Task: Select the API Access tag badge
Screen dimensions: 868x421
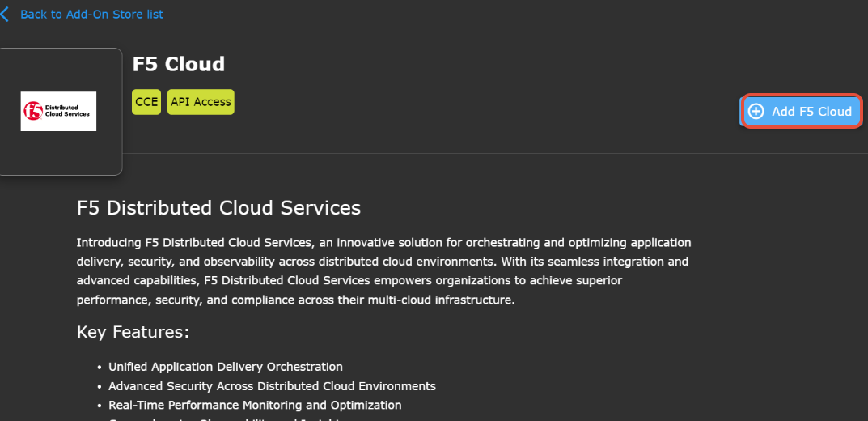Action: pyautogui.click(x=201, y=102)
